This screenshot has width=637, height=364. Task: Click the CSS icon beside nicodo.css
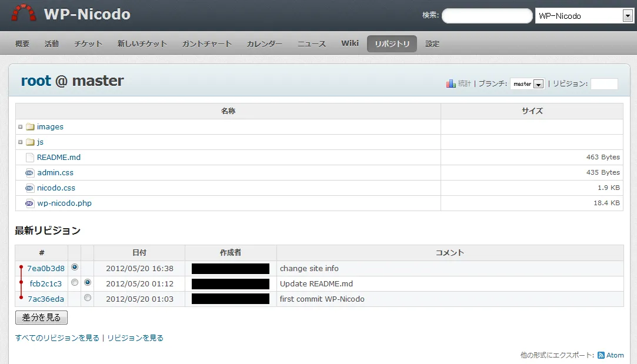29,188
